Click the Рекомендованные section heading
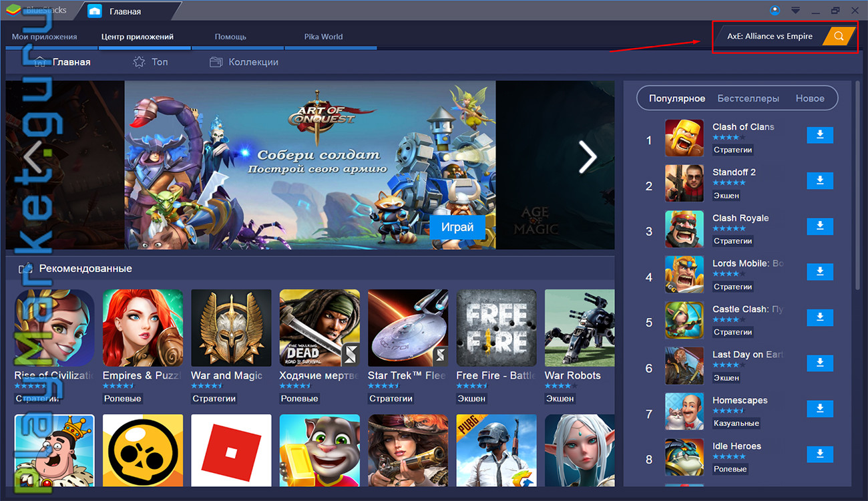Image resolution: width=868 pixels, height=501 pixels. [x=85, y=269]
